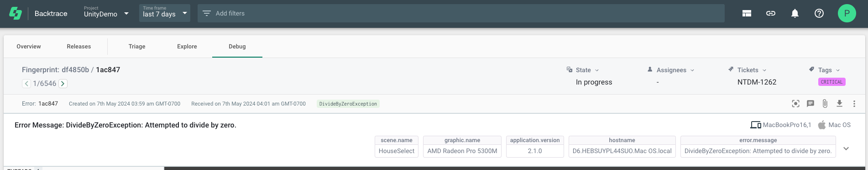Image resolution: width=868 pixels, height=170 pixels.
Task: Click the 1/6546 error counter
Action: pyautogui.click(x=44, y=84)
